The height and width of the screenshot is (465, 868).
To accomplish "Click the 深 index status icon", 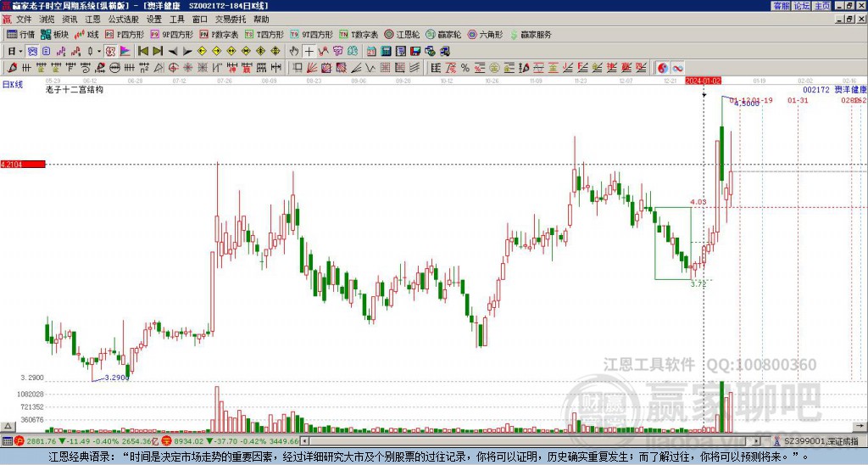I will click(166, 441).
